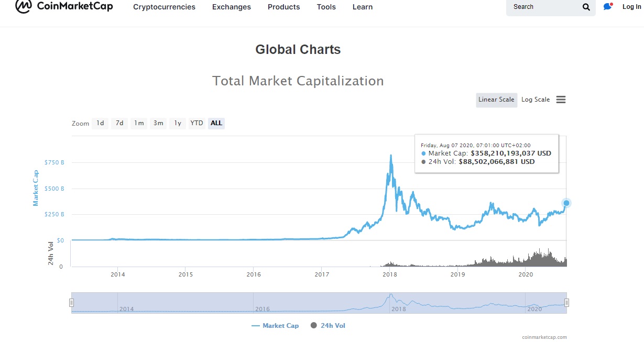The height and width of the screenshot is (342, 644).
Task: Click the highlighted Aug 2020 data point
Action: click(566, 203)
